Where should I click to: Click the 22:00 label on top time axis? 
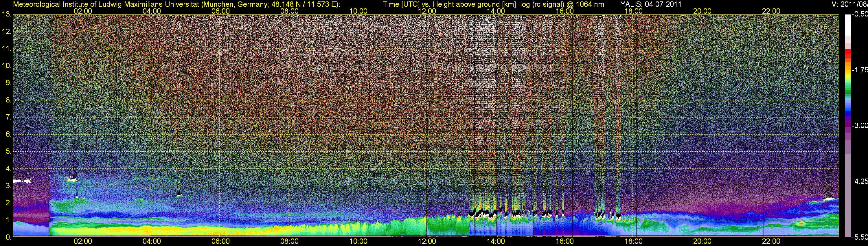(771, 11)
